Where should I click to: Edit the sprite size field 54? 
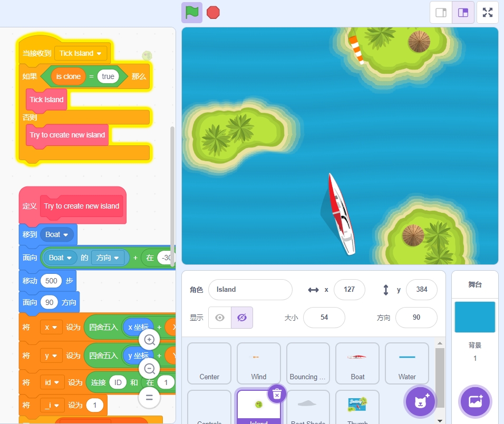324,318
